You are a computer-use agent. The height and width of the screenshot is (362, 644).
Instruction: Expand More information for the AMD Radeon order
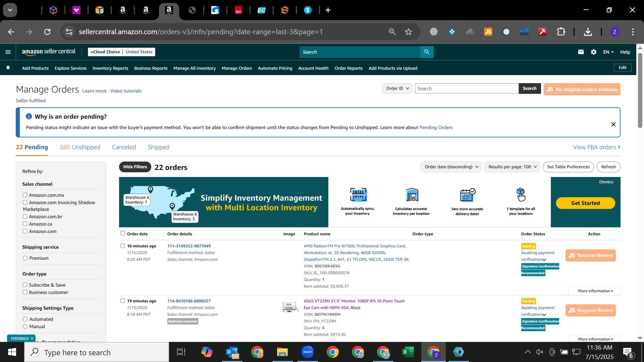(595, 291)
